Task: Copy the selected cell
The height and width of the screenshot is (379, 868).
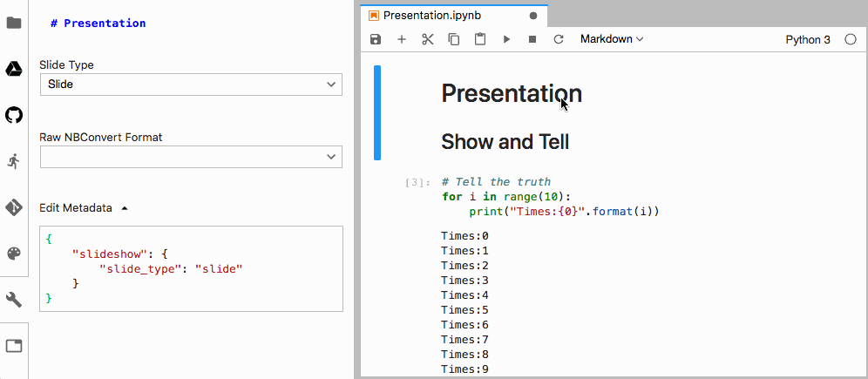Action: pos(454,39)
